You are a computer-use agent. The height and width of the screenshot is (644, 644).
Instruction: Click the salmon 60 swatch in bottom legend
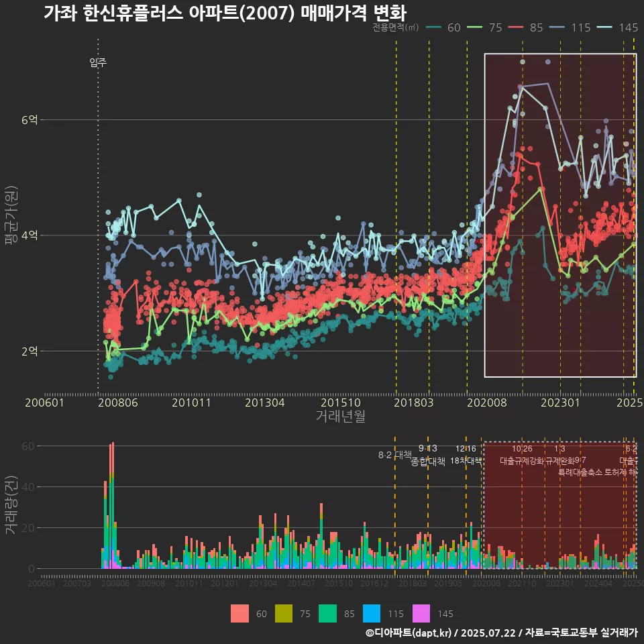pos(239,614)
